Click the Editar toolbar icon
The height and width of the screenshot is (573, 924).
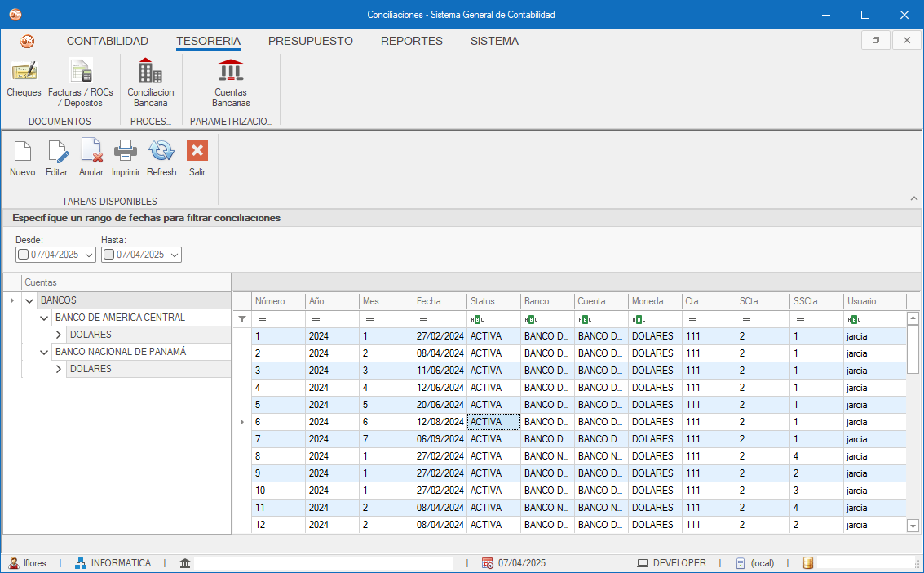(57, 158)
